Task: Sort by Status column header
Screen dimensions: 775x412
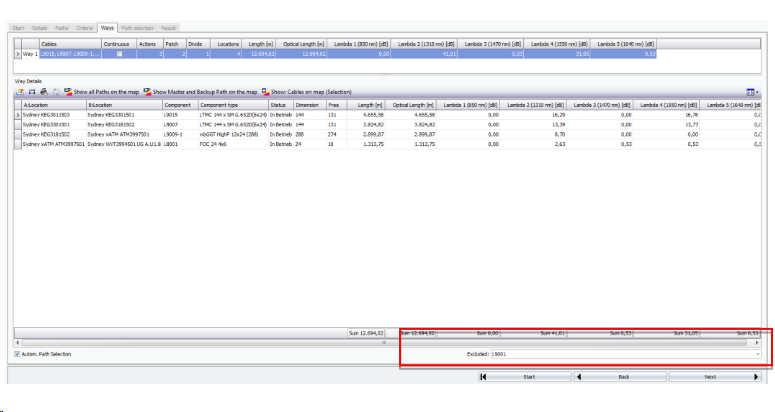Action: tap(281, 105)
